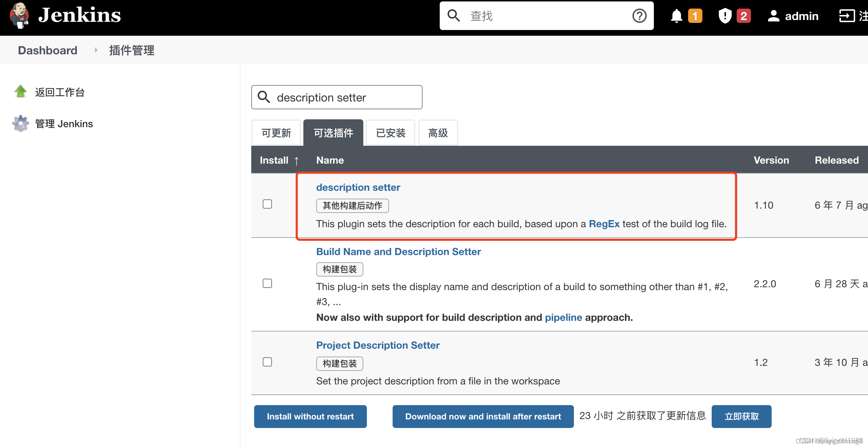Viewport: 868px width, 448px height.
Task: Open Build Name and Description Setter link
Action: [398, 252]
